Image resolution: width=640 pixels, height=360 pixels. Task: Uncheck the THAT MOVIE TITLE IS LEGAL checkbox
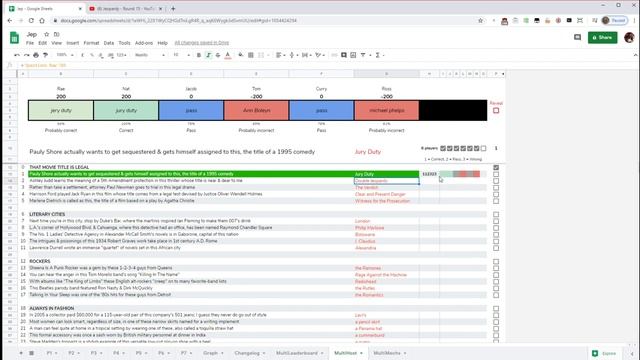496,167
